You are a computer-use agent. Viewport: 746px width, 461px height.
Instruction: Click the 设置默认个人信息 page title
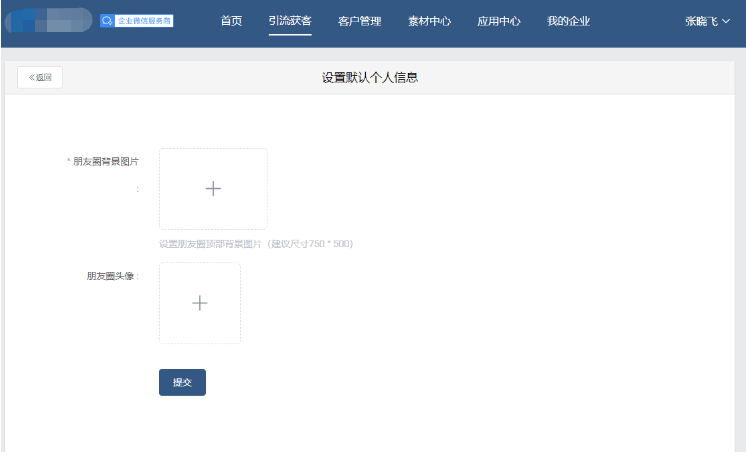point(369,77)
